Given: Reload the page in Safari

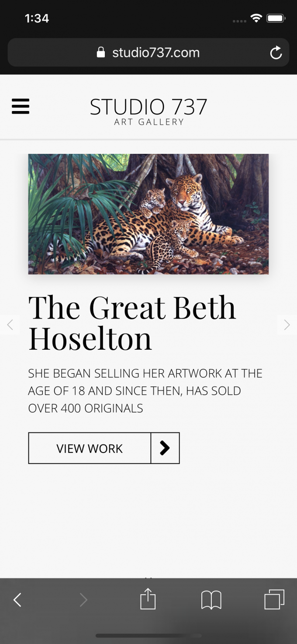Looking at the screenshot, I should click(x=276, y=53).
